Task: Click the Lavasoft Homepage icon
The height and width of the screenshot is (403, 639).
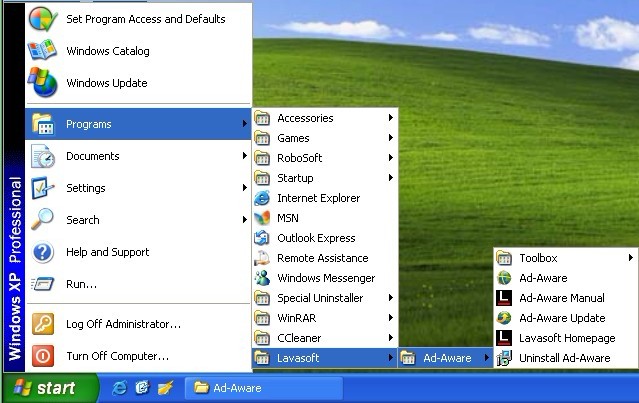Action: pos(504,338)
